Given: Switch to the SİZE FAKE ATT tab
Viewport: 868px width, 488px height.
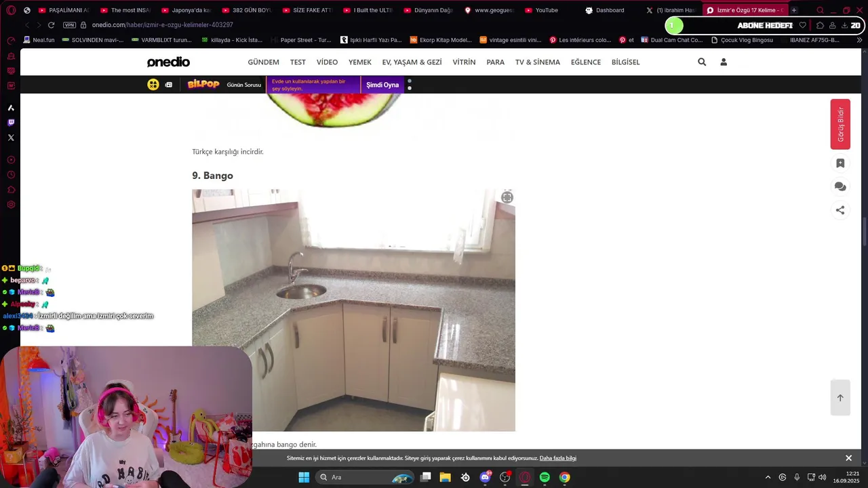Looking at the screenshot, I should [307, 10].
